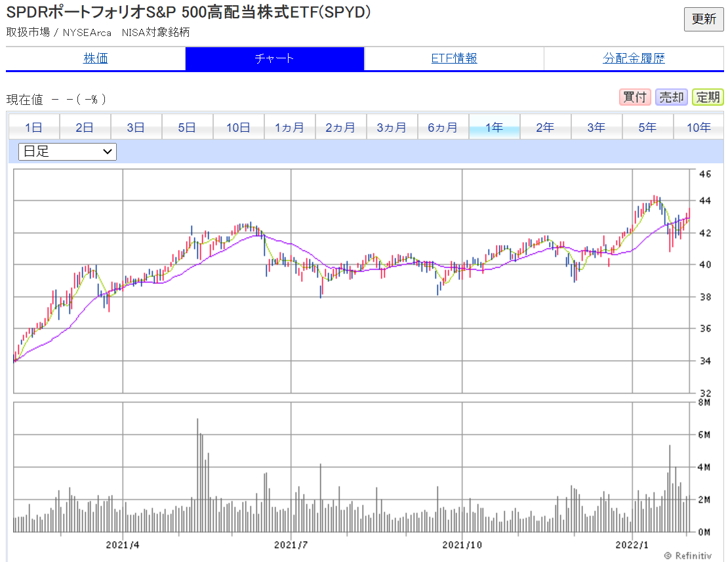This screenshot has height=562, width=728.
Task: Select the 10日 chart range
Action: [x=238, y=127]
